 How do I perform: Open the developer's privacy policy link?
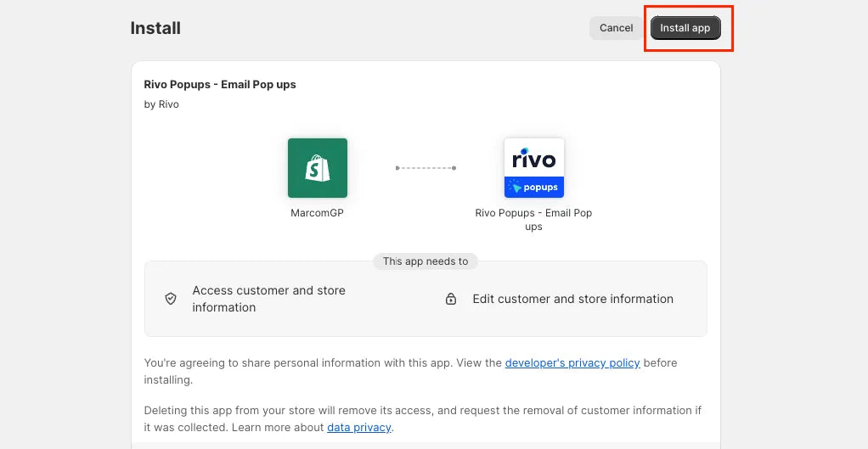click(572, 363)
